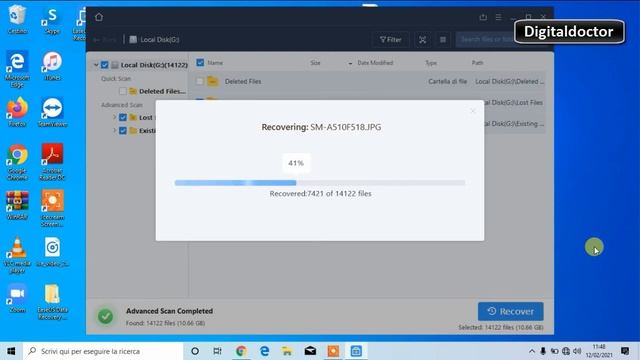Select Local Disk(G:) in the path bar
The height and width of the screenshot is (360, 640).
coord(155,40)
